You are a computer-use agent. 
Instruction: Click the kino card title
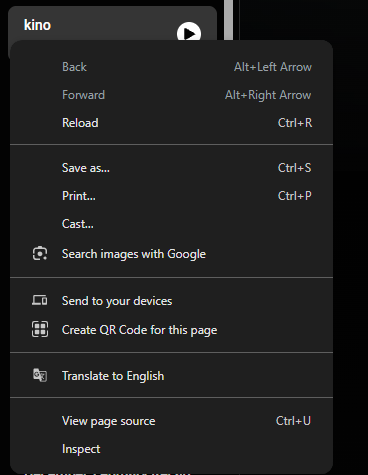(x=37, y=25)
